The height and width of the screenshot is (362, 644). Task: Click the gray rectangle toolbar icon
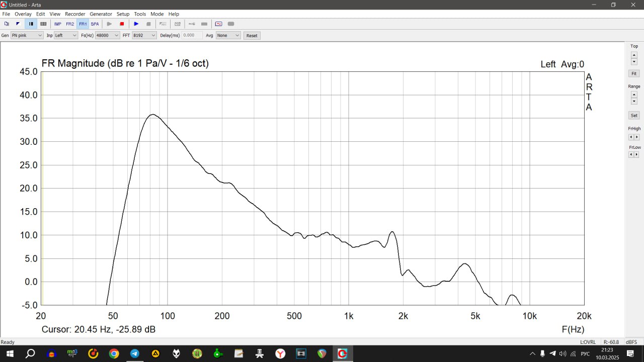pos(204,24)
